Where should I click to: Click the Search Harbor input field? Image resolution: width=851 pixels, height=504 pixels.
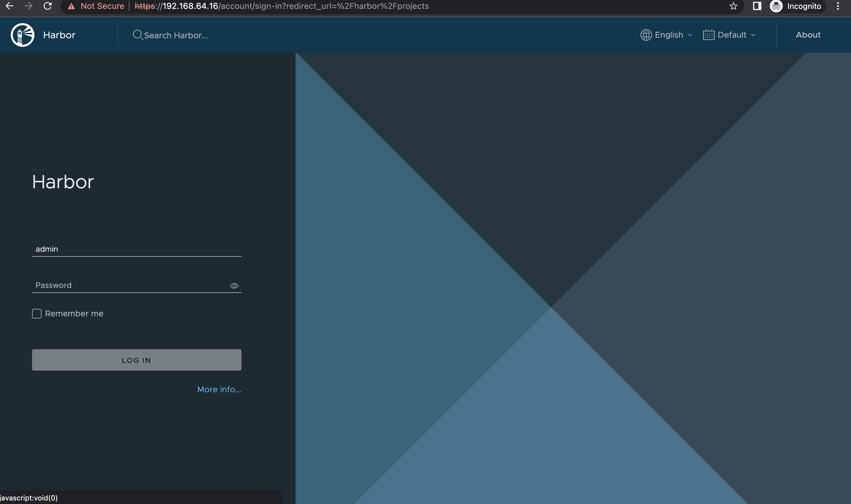pos(176,34)
